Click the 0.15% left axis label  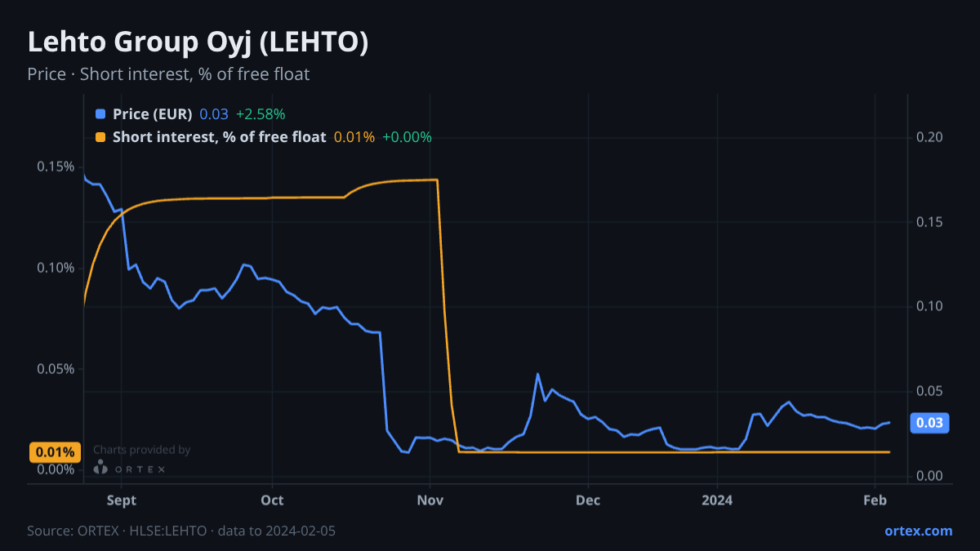[x=56, y=167]
